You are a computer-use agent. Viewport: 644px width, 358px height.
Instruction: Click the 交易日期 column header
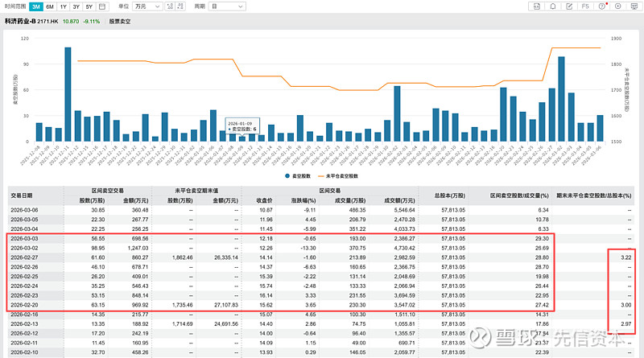tap(22, 195)
